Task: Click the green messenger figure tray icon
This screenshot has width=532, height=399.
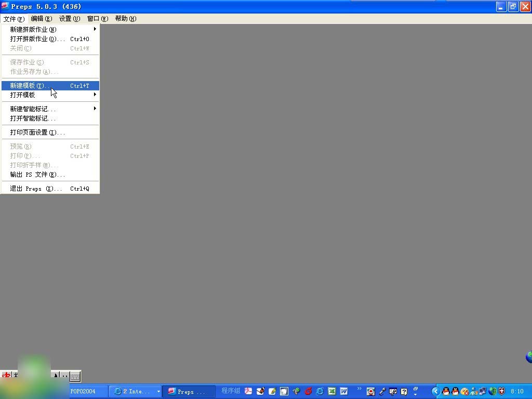Action: pyautogui.click(x=474, y=392)
